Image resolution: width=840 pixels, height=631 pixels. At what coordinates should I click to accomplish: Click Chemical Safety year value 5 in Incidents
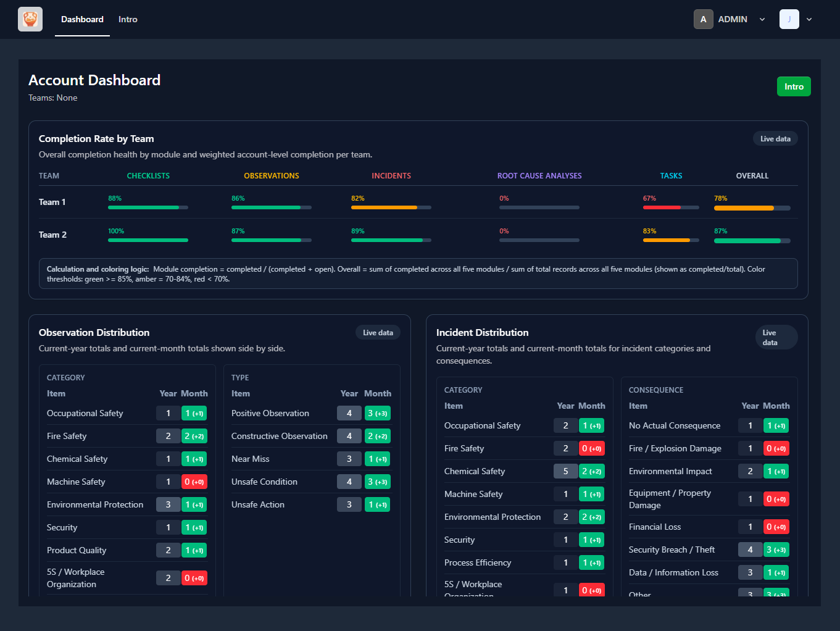click(565, 471)
